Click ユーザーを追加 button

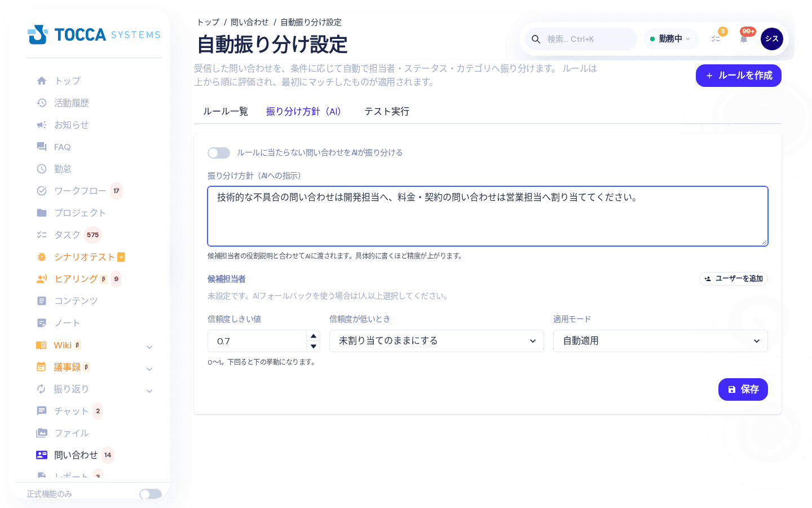pyautogui.click(x=734, y=279)
